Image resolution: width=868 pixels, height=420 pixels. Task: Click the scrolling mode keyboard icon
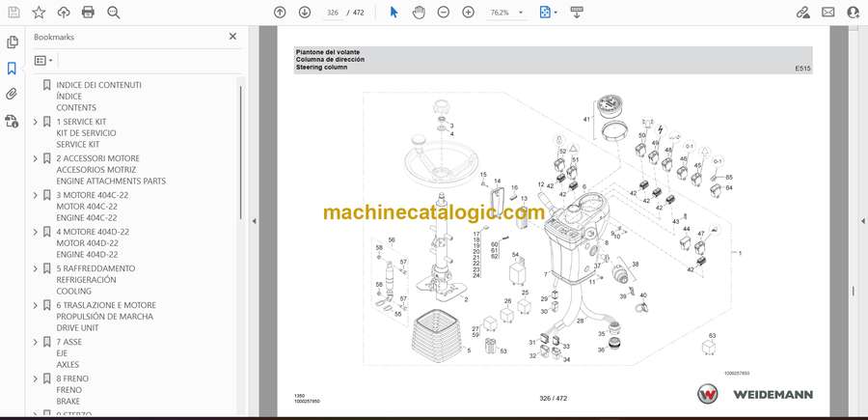coord(577,13)
